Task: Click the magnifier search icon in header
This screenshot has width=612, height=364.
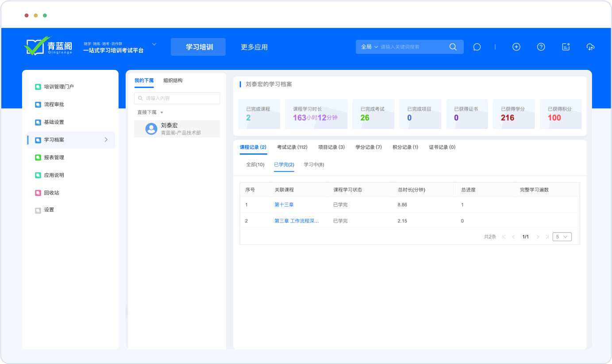Action: 453,47
